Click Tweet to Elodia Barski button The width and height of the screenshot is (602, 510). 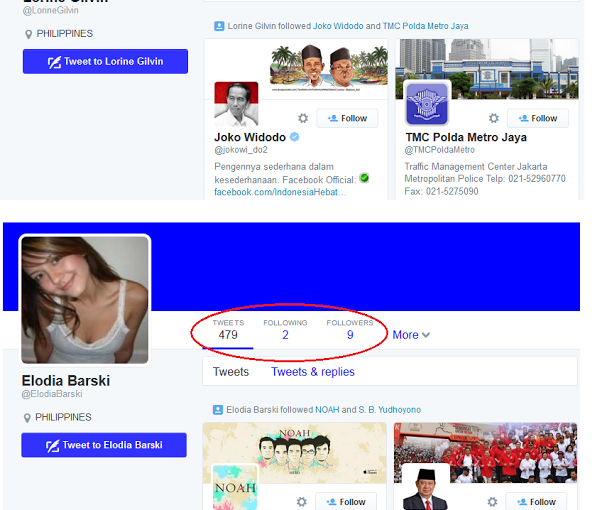tap(104, 445)
